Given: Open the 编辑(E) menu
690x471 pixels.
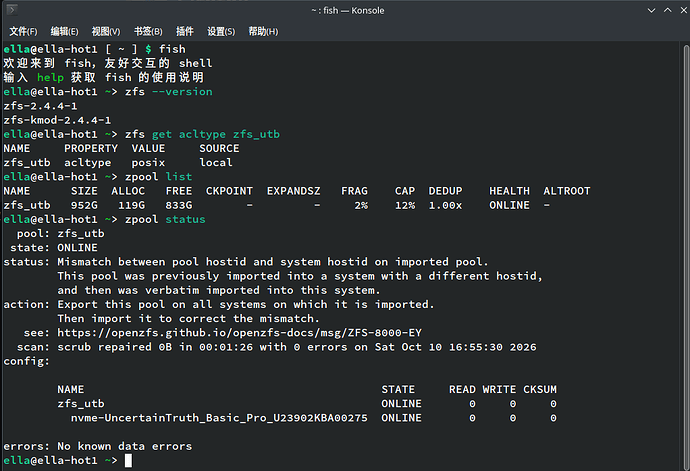Looking at the screenshot, I should pyautogui.click(x=64, y=31).
